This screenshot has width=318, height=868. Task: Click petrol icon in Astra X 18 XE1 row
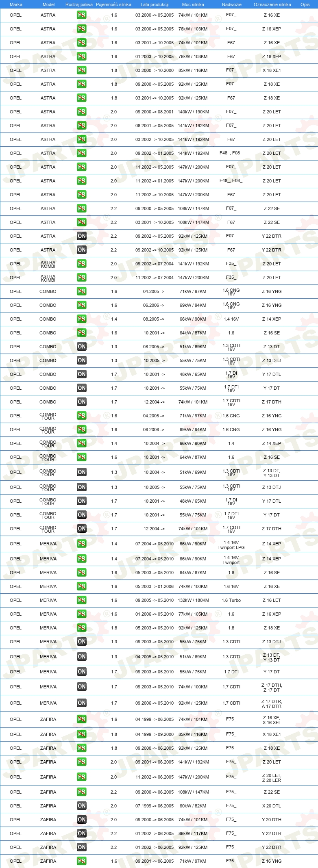[x=82, y=70]
